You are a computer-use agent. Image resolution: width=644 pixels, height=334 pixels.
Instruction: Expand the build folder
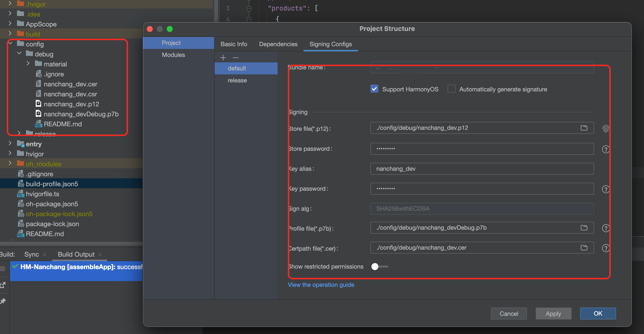coord(10,33)
